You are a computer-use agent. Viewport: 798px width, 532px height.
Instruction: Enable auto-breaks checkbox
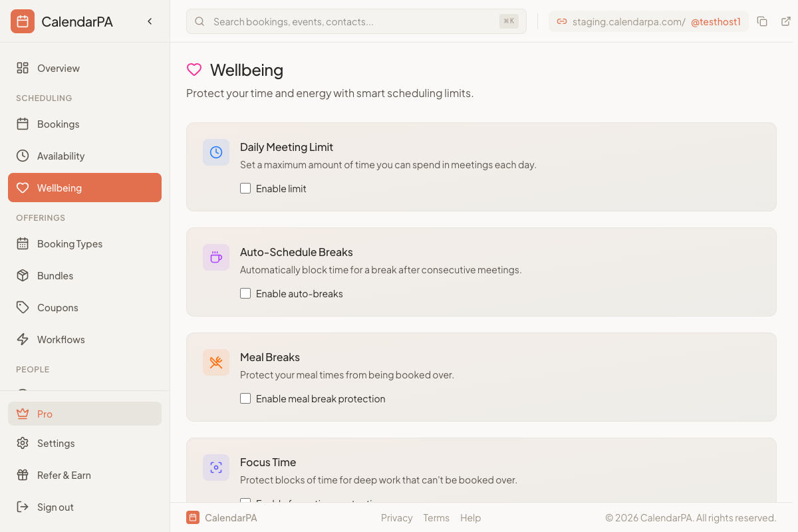tap(245, 293)
